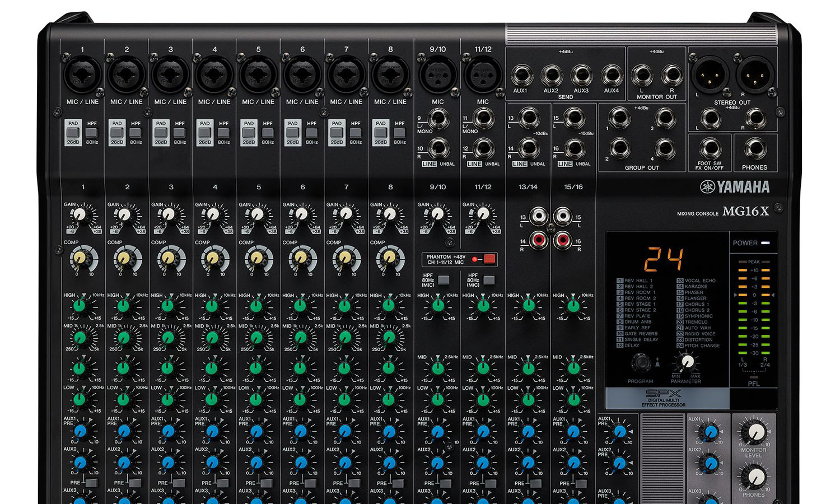
Task: Click the blue AUX1 knob on channel 2
Action: tap(124, 431)
